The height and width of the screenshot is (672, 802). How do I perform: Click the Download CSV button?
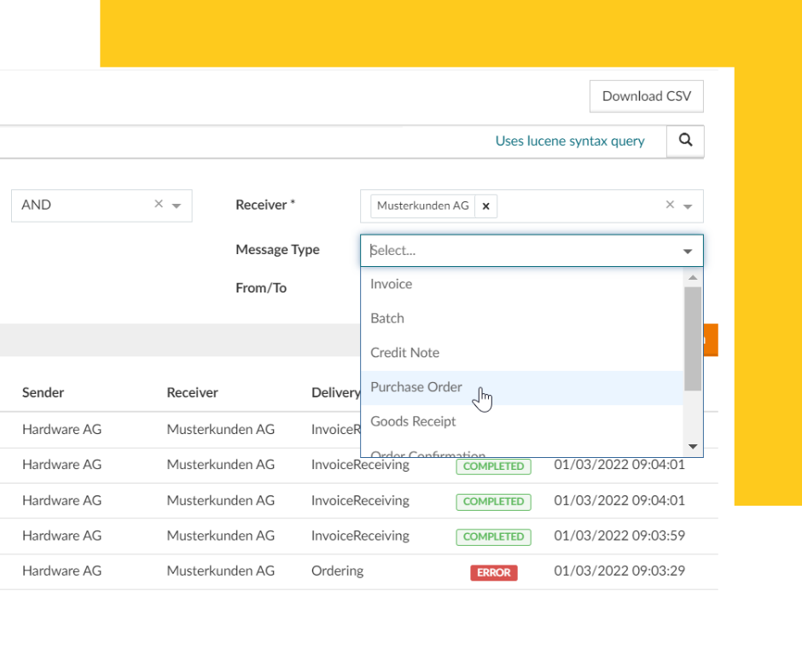pos(646,96)
